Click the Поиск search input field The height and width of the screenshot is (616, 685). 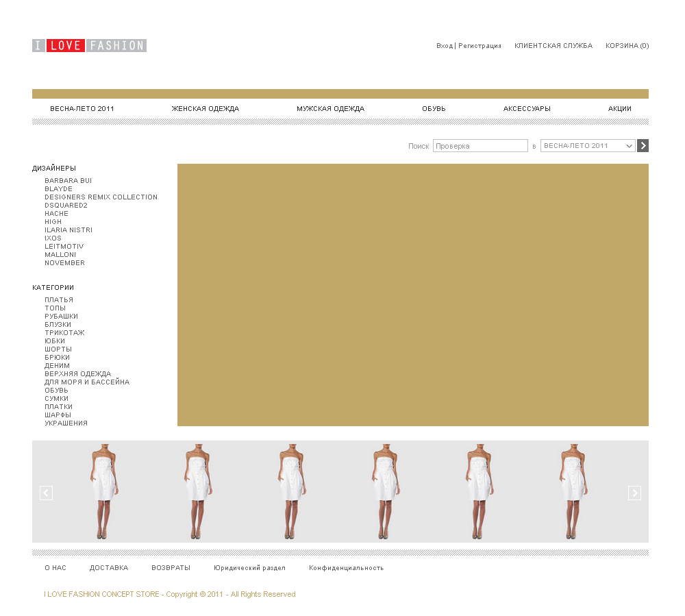(480, 146)
